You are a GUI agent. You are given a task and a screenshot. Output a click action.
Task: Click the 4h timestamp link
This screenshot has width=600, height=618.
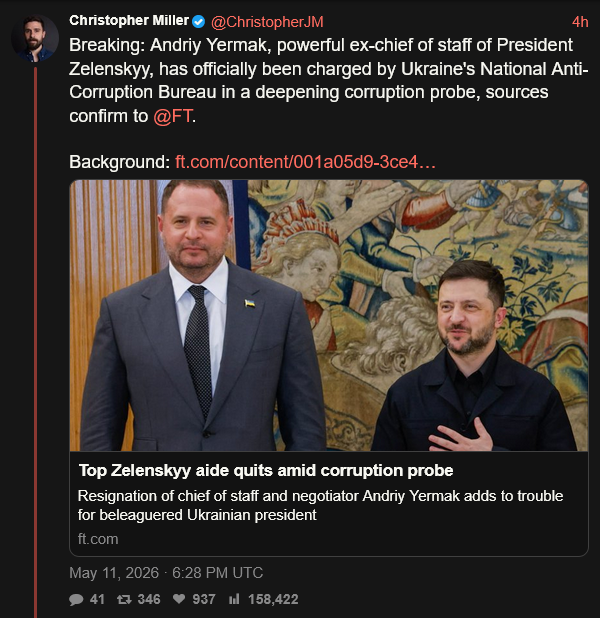pos(580,22)
